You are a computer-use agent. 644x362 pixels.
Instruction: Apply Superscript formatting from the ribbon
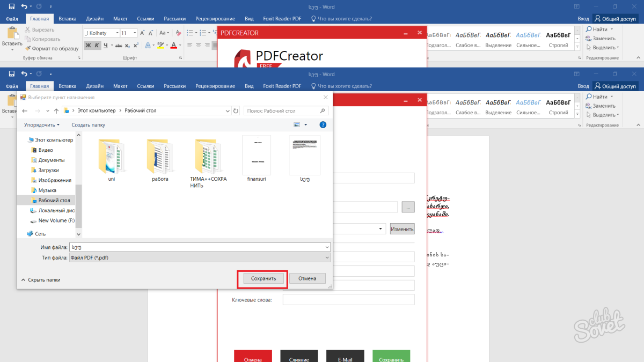pyautogui.click(x=136, y=46)
